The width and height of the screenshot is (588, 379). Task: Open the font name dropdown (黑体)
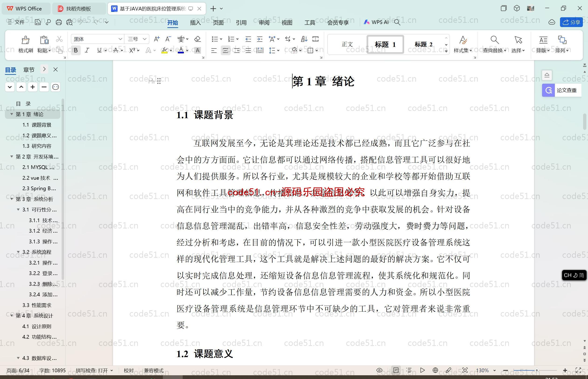tap(120, 39)
